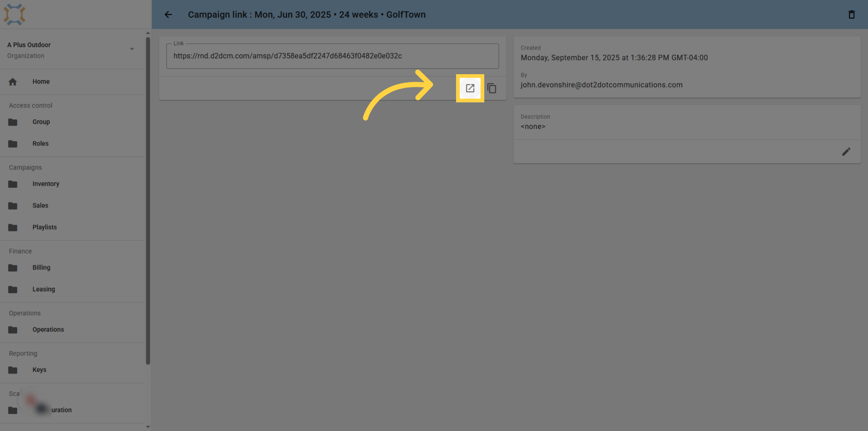Click the Finance section heading
The height and width of the screenshot is (431, 868).
click(x=20, y=251)
